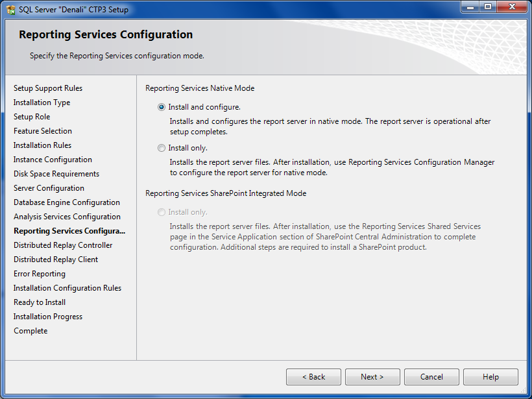Click Feature Selection step

coord(43,131)
